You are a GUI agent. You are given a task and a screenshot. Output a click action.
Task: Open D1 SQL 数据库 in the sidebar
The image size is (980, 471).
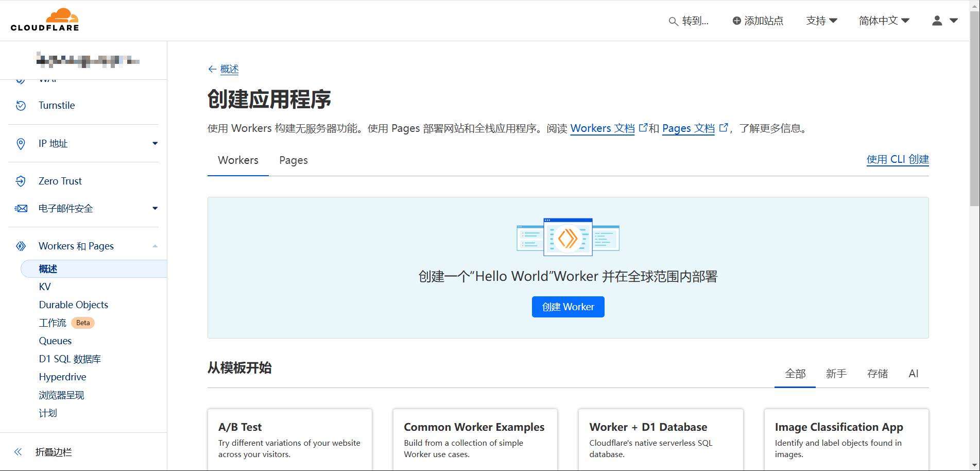70,359
